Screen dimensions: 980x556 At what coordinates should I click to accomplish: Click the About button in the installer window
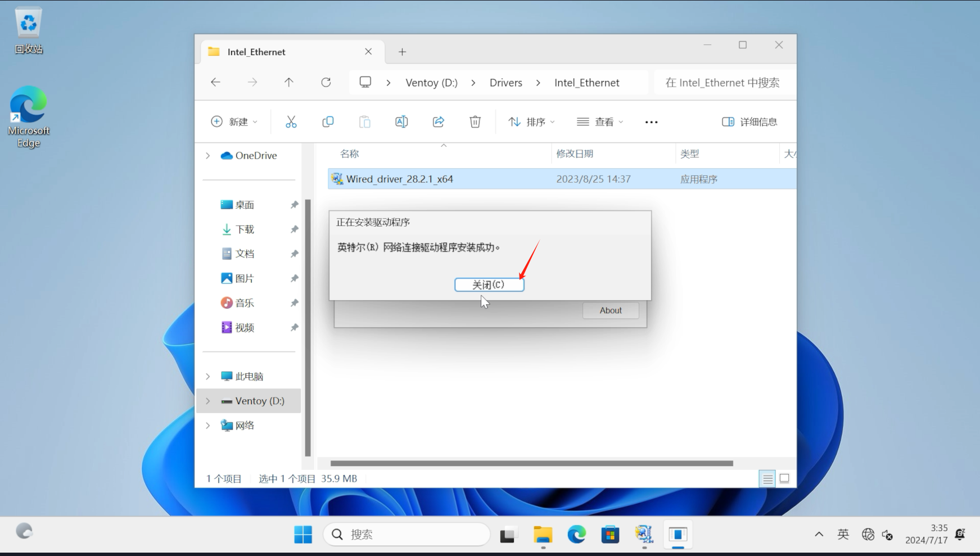[611, 310]
